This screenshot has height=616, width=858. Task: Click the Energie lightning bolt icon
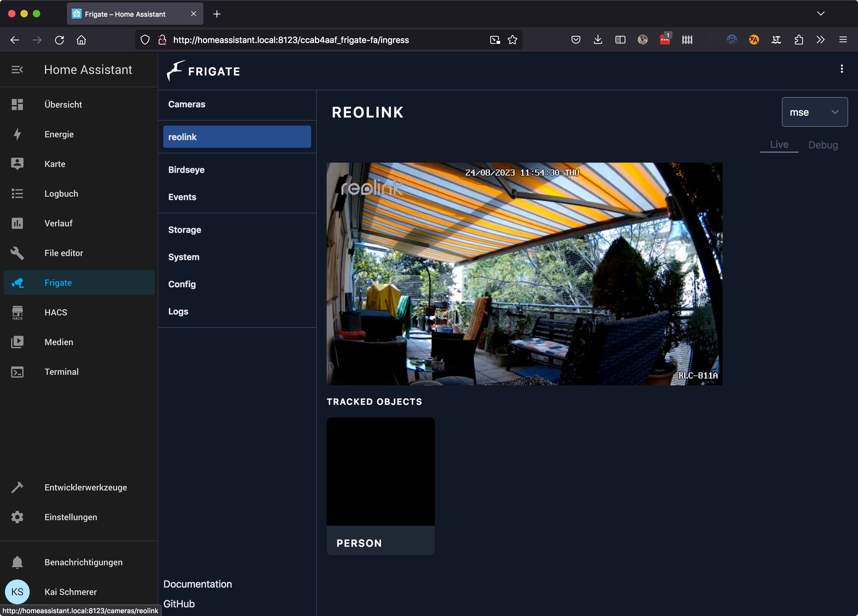[17, 134]
